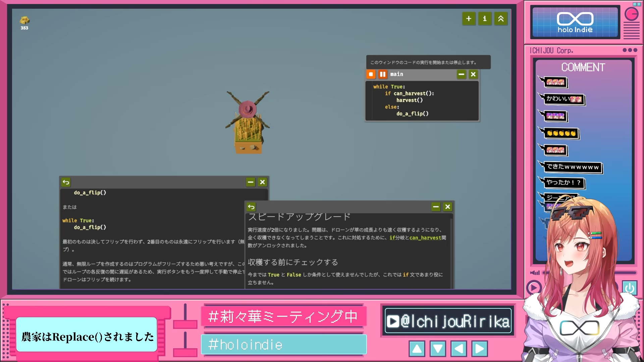
Task: Close the main code window
Action: (473, 74)
